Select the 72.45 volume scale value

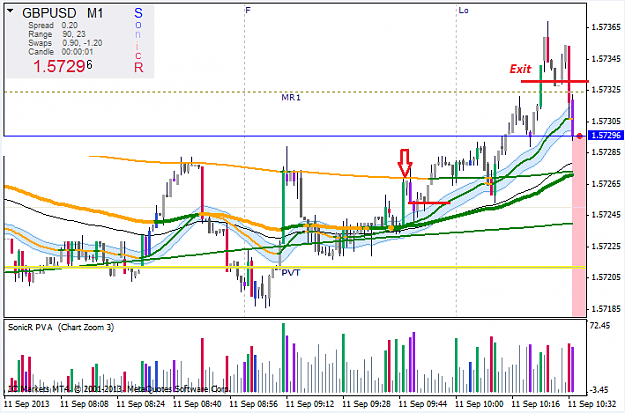[x=599, y=326]
